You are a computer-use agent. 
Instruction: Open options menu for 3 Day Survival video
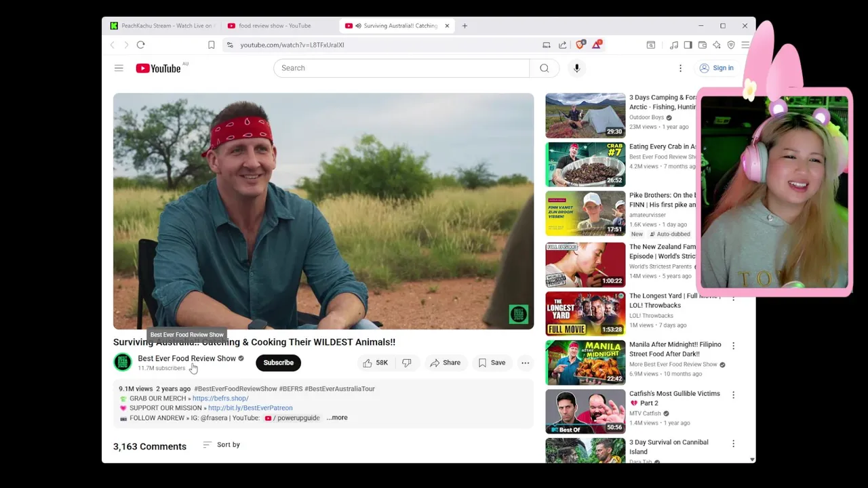coord(733,443)
